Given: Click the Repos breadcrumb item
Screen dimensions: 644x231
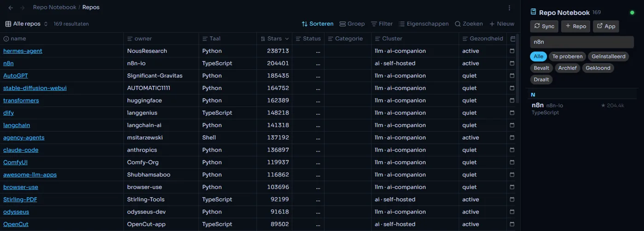Looking at the screenshot, I should tap(91, 7).
